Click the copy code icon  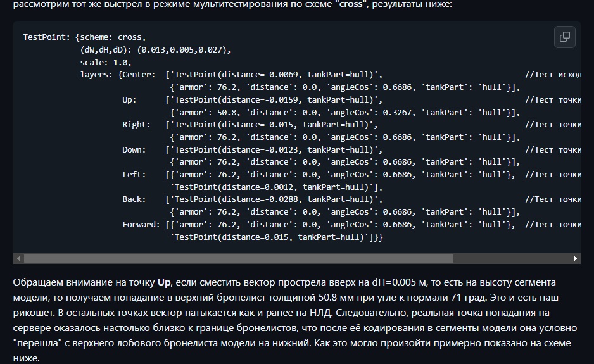pos(565,37)
